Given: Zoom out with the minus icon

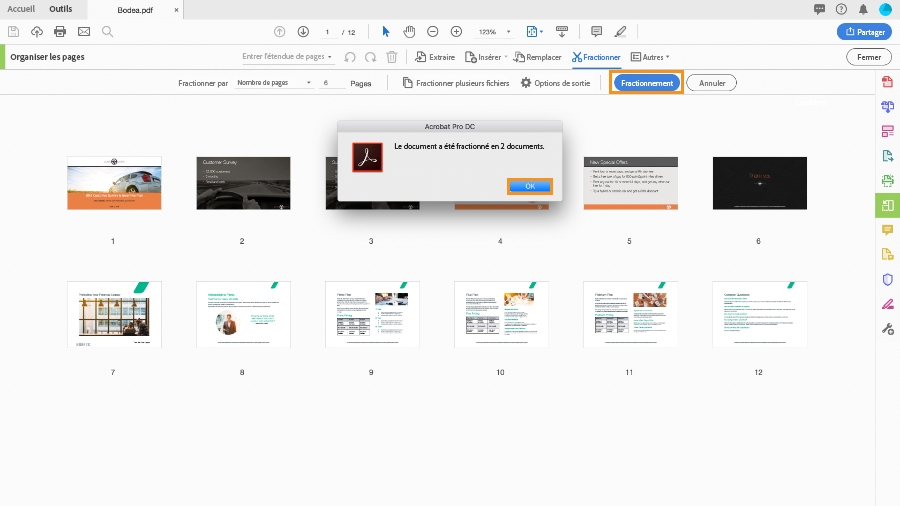Looking at the screenshot, I should (x=433, y=32).
